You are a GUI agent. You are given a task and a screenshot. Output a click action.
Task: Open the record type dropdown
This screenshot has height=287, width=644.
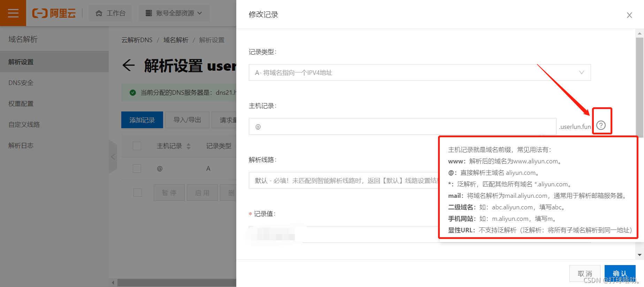coord(419,72)
